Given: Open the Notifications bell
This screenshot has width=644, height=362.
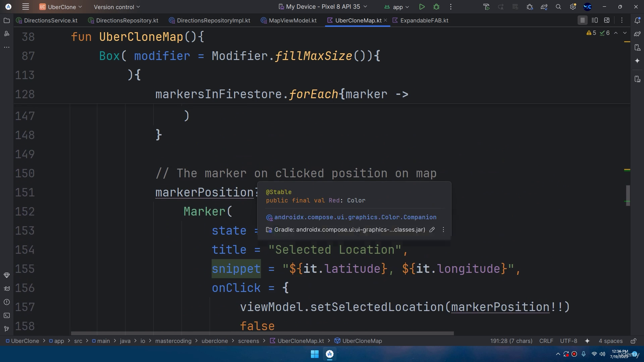Looking at the screenshot, I should [637, 20].
